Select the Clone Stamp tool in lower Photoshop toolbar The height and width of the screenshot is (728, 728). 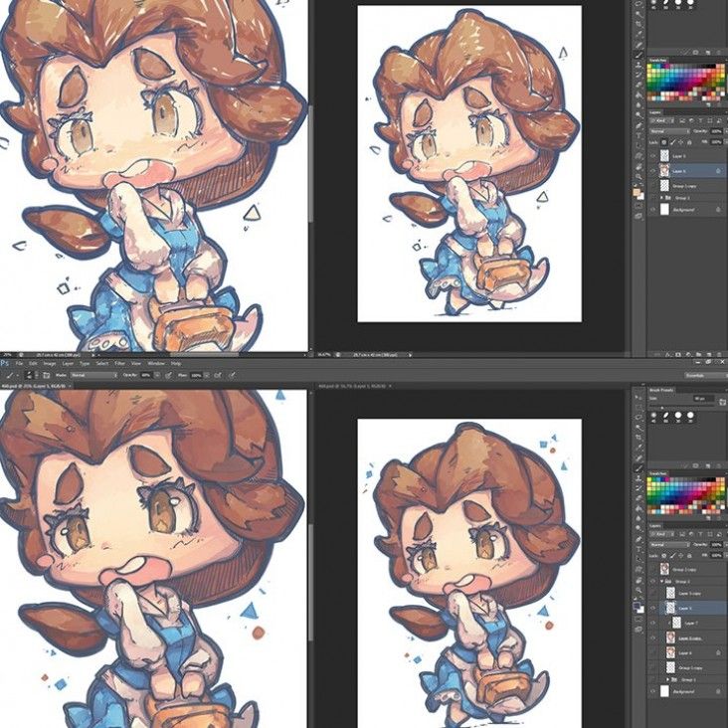tap(638, 478)
